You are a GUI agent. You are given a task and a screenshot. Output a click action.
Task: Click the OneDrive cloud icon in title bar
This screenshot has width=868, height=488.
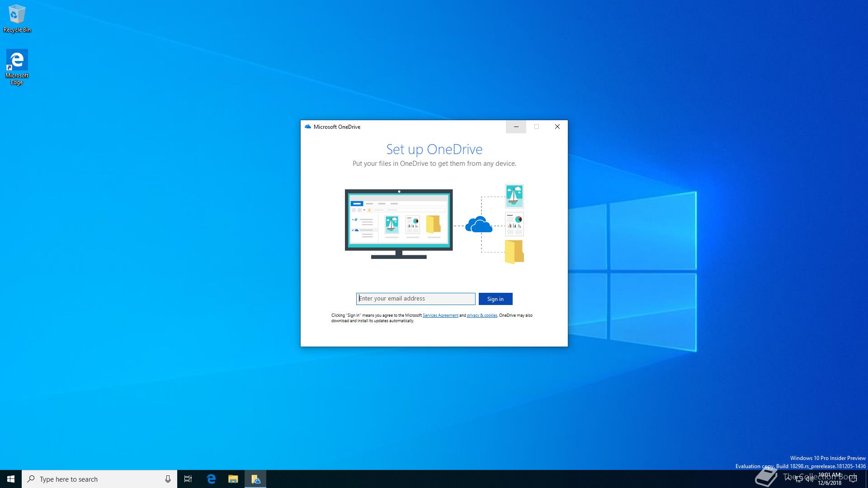click(x=308, y=127)
